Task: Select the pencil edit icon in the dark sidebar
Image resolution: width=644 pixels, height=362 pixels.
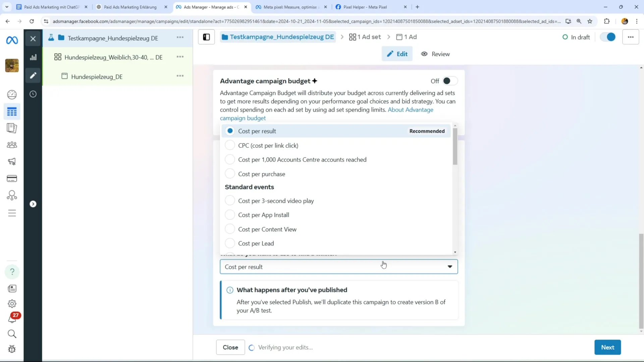Action: [x=33, y=75]
